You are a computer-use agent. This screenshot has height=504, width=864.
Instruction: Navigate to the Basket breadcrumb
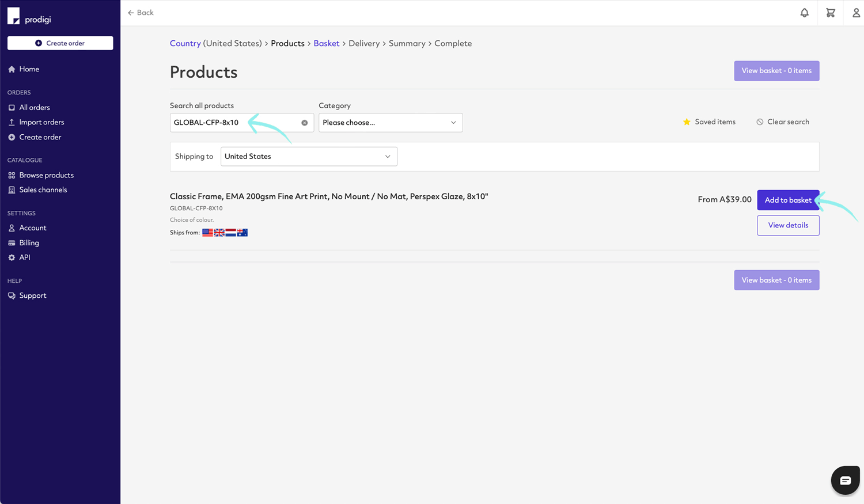tap(326, 43)
